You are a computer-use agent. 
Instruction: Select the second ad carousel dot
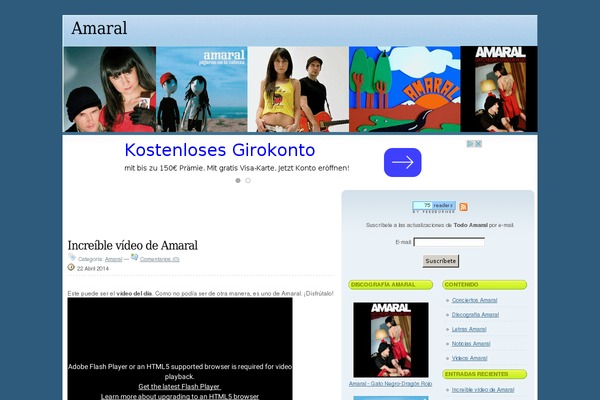248,180
